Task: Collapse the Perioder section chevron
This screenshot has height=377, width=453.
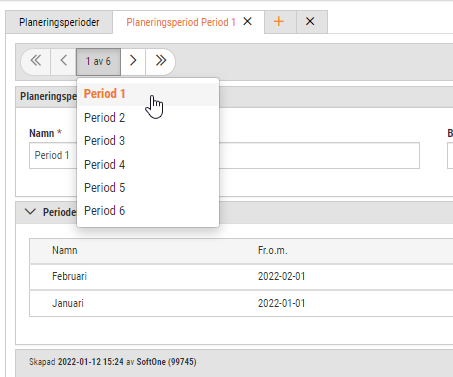Action: pos(30,212)
